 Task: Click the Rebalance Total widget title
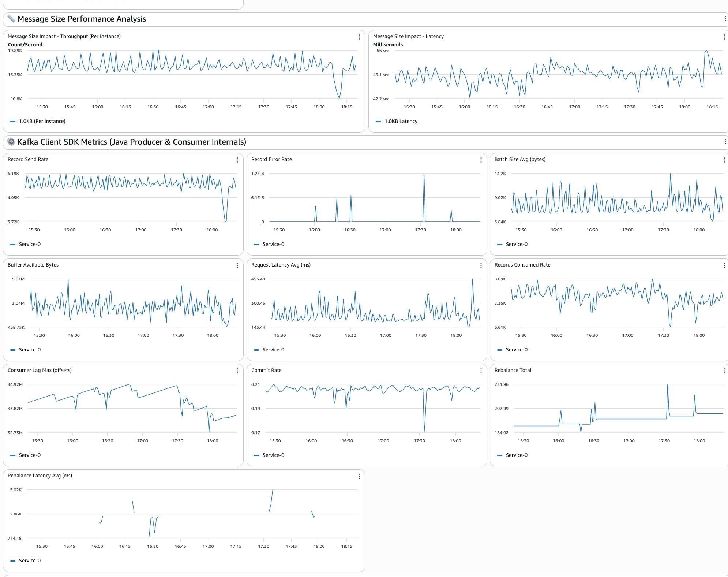pos(513,370)
